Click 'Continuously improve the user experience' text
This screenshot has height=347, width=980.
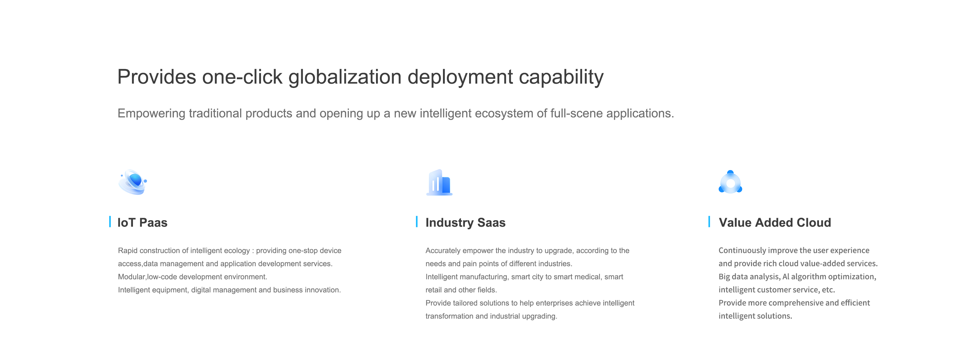(x=793, y=251)
